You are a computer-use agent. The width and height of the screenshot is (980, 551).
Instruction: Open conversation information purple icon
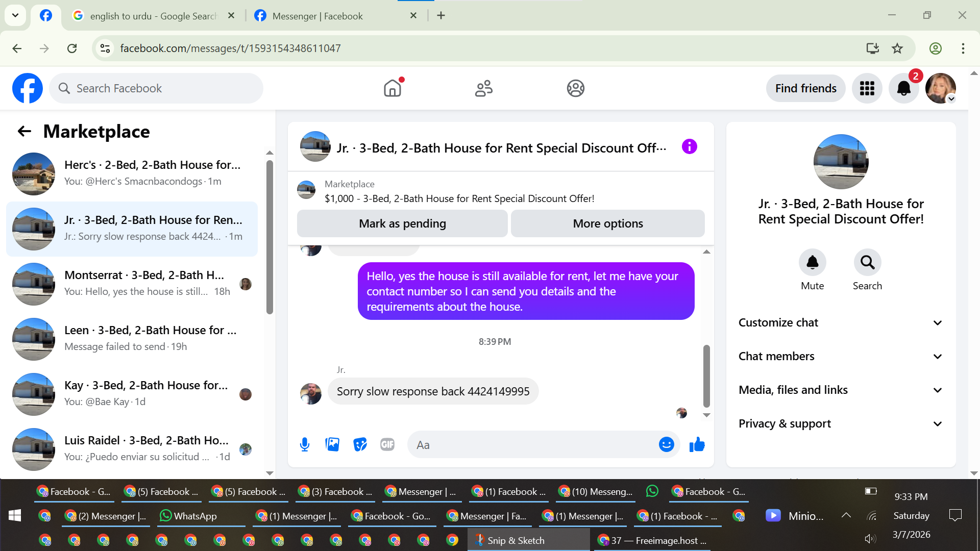tap(689, 147)
